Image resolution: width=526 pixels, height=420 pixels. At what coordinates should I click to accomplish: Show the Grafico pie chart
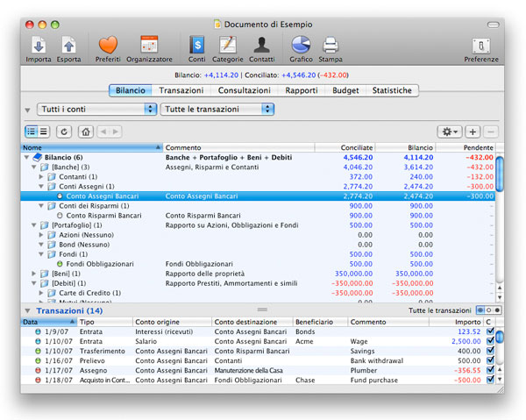point(302,45)
